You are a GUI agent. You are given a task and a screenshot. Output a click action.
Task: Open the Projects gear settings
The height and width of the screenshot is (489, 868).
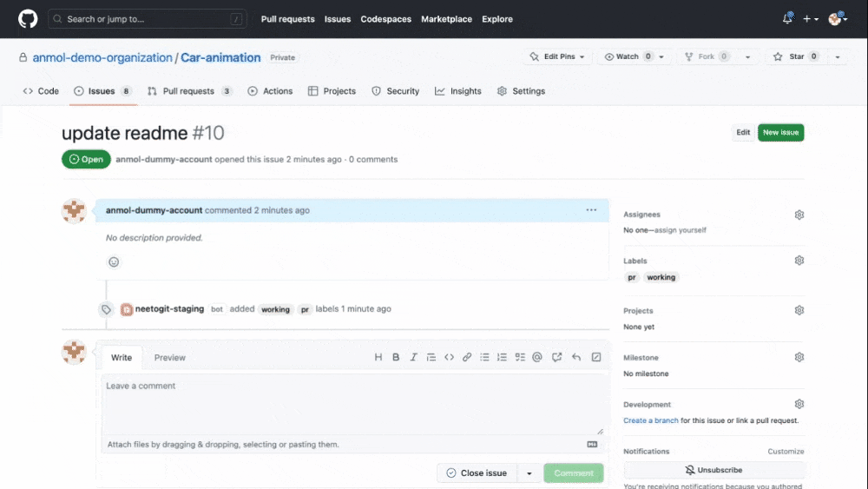(x=799, y=310)
